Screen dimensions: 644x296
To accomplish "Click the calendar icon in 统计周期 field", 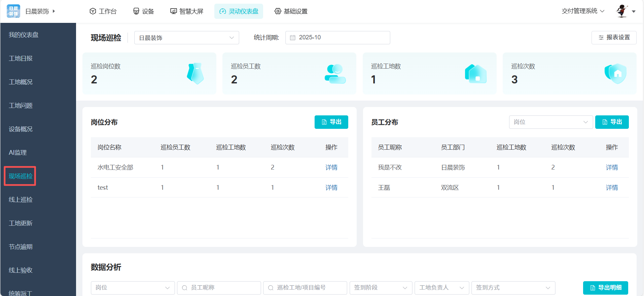I will 293,38.
